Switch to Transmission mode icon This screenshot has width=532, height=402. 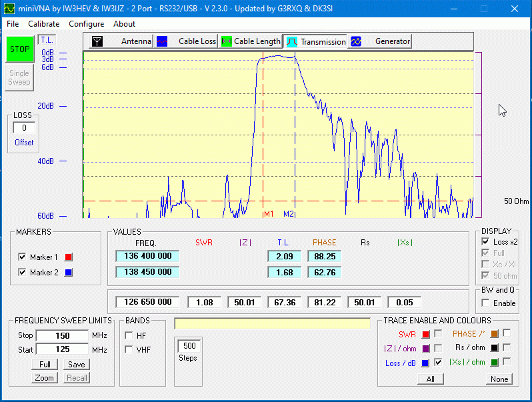[x=292, y=41]
